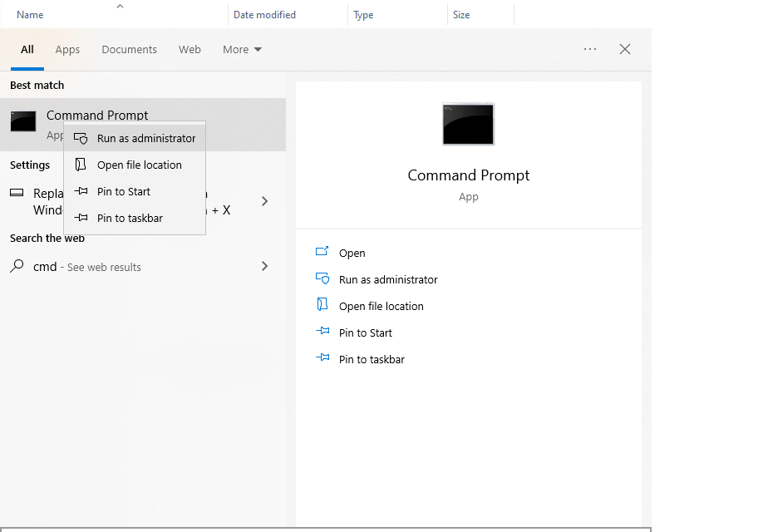Click Pin to taskbar in right pane
The image size is (768, 532).
372,359
